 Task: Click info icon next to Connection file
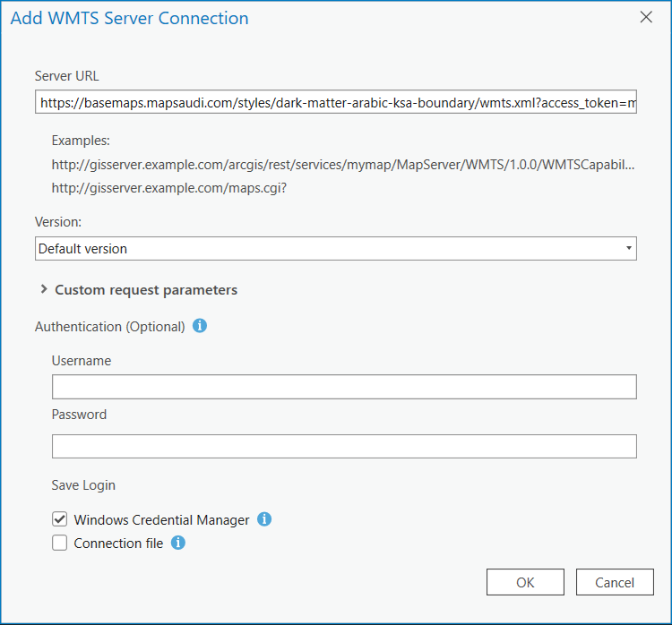click(x=178, y=543)
